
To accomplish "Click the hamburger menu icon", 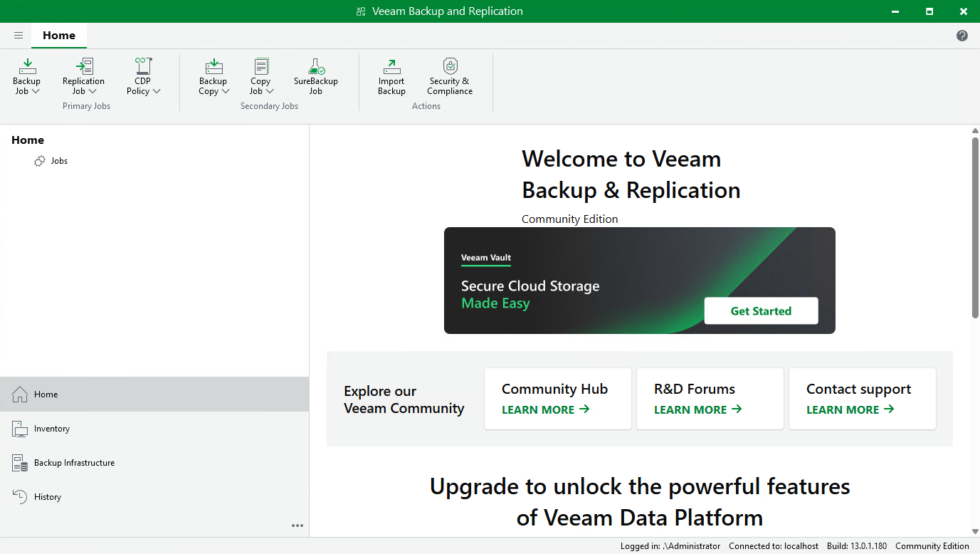I will 19,35.
